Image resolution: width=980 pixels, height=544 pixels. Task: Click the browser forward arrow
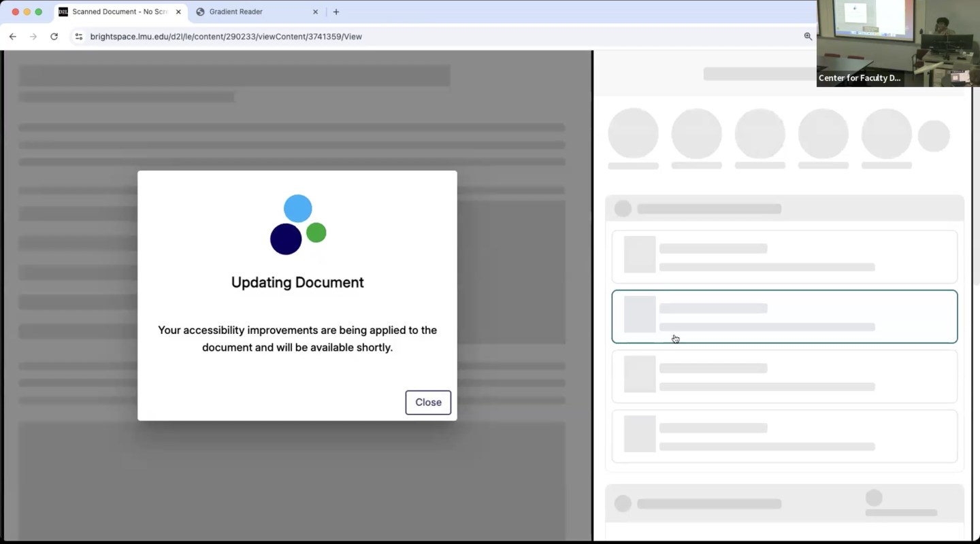[x=33, y=37]
